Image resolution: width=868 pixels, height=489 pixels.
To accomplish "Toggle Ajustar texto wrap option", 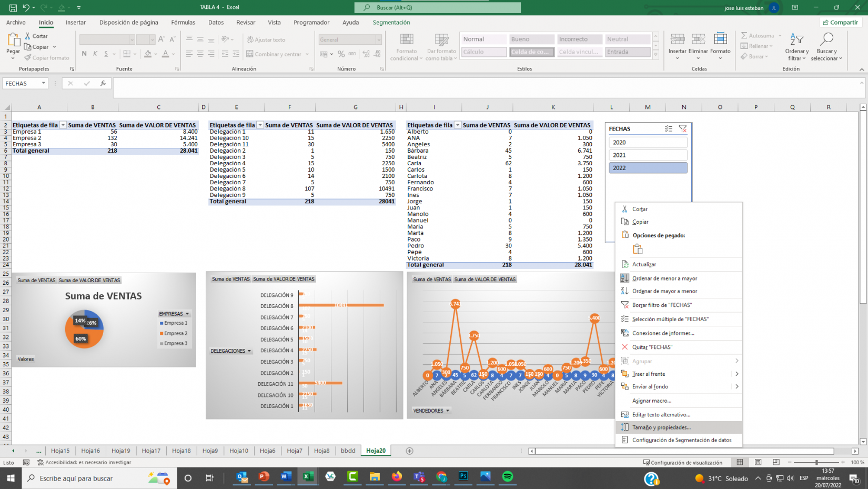I will pyautogui.click(x=266, y=39).
